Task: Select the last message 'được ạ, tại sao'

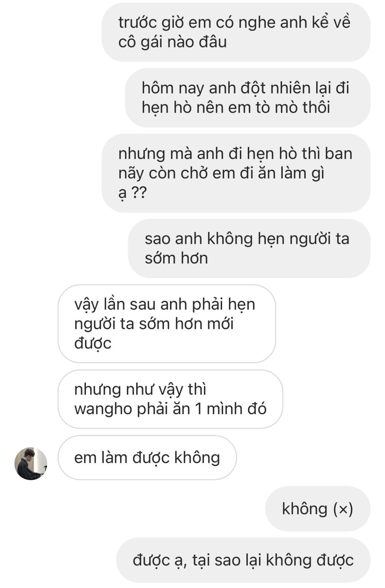Action: pos(243,560)
